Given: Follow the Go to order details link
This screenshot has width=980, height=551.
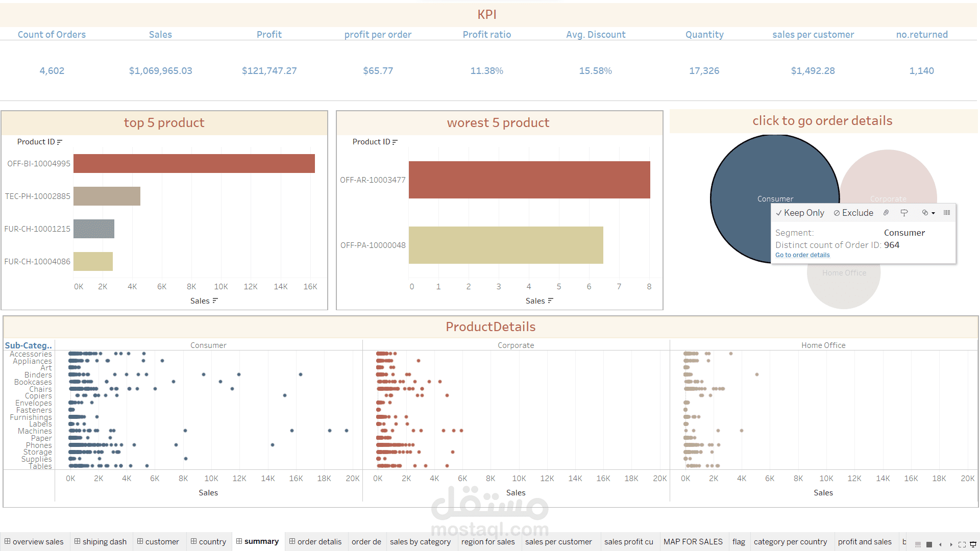Looking at the screenshot, I should click(x=802, y=255).
